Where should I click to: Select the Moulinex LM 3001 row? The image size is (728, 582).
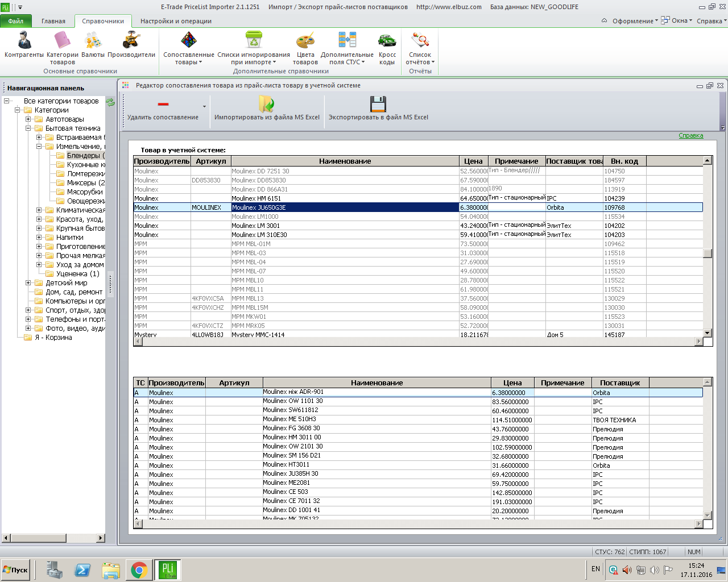pos(418,226)
